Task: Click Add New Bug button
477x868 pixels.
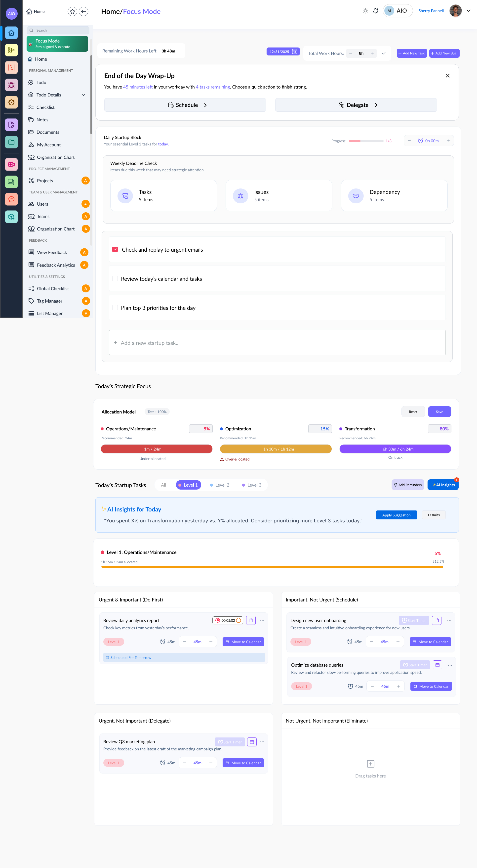Action: click(444, 53)
